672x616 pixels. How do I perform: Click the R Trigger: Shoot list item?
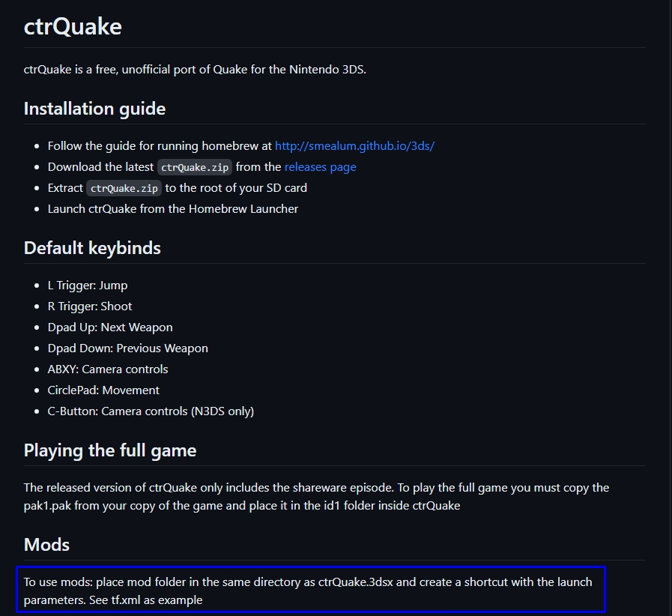coord(90,307)
